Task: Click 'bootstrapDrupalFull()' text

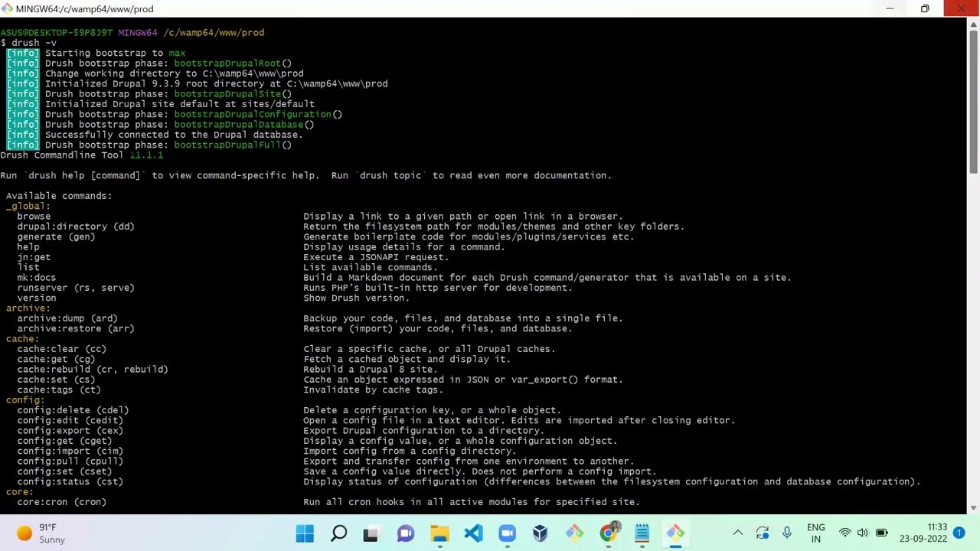Action: (233, 145)
